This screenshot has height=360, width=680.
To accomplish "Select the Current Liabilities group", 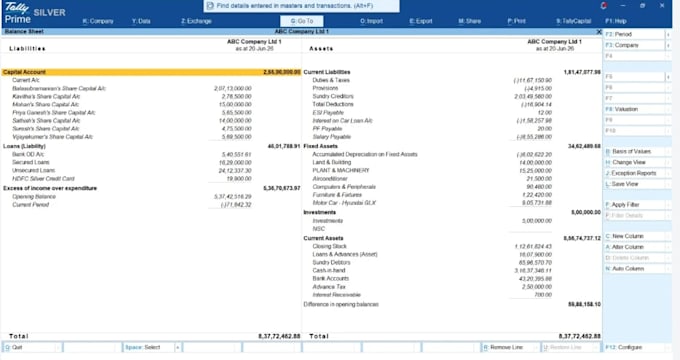I will point(452,72).
